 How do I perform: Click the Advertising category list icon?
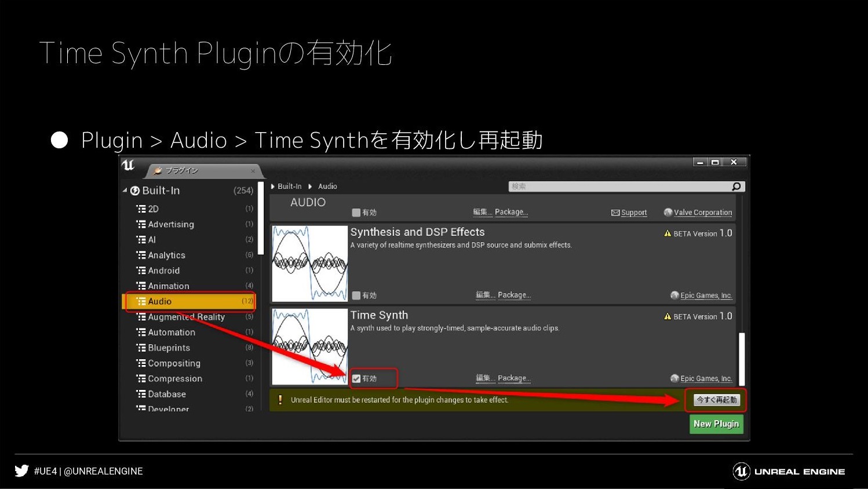pyautogui.click(x=141, y=224)
